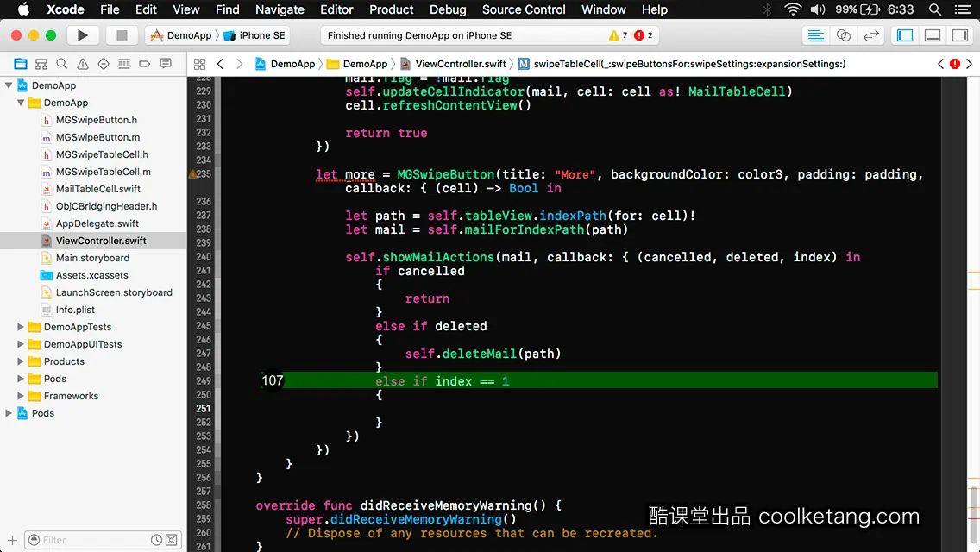Go back in editor history
980x552 pixels.
click(x=220, y=64)
